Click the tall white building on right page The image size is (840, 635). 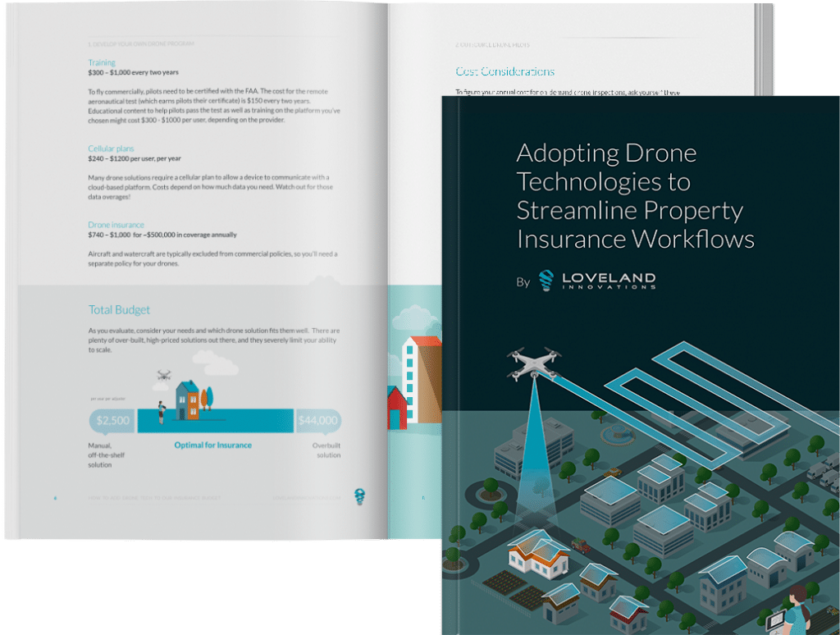point(422,379)
